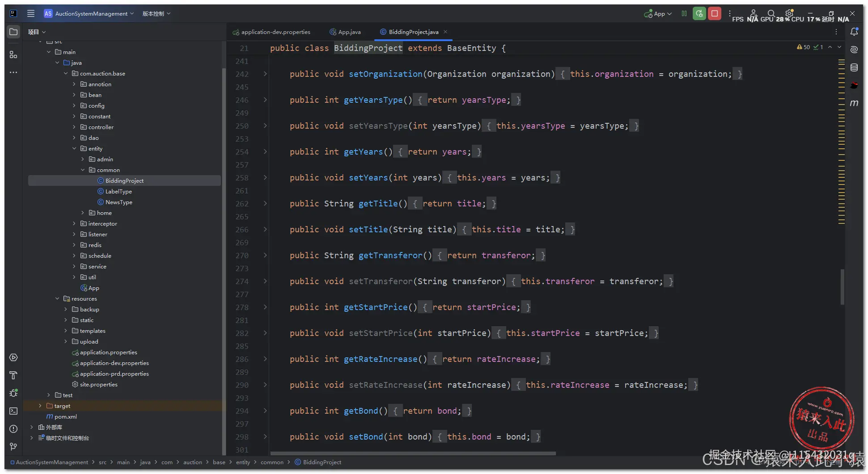Screen dimensions: 868x474
Task: Open the Terminal tool window
Action: [x=13, y=411]
